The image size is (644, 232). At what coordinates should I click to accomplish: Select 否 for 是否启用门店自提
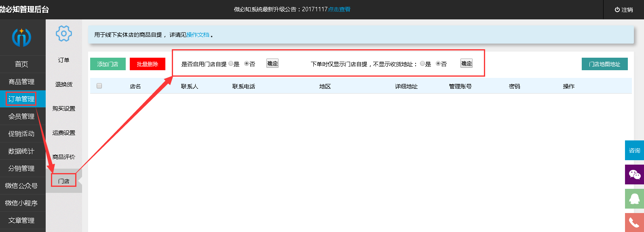coord(247,64)
